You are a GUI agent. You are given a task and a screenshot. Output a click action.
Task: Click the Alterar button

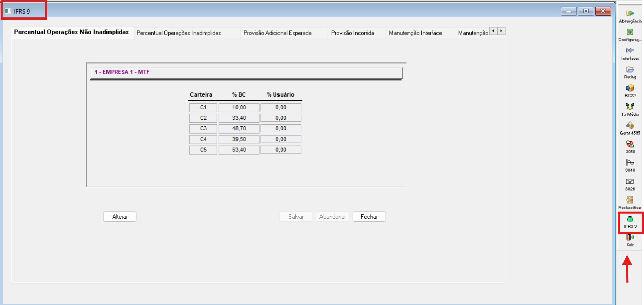[120, 217]
